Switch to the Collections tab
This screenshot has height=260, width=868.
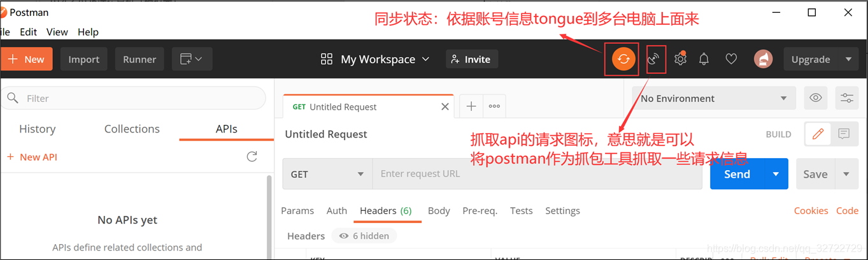(132, 129)
